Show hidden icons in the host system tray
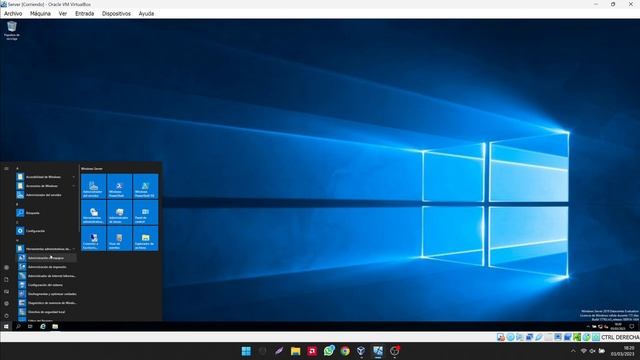The image size is (640, 360). click(573, 351)
